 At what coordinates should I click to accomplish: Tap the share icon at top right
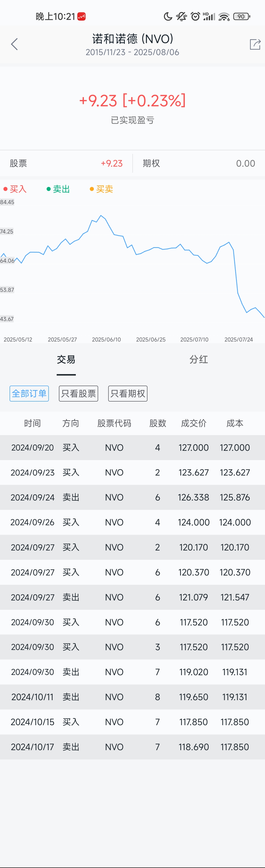pyautogui.click(x=255, y=44)
